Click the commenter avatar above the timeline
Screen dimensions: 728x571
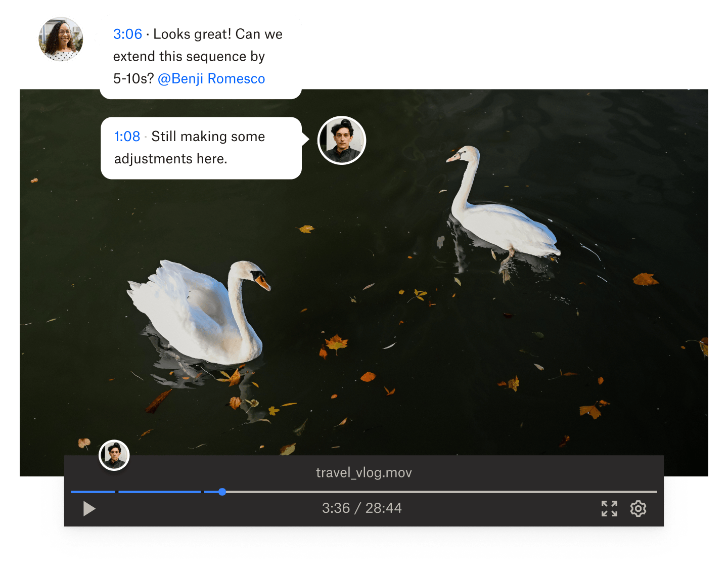[x=114, y=455]
